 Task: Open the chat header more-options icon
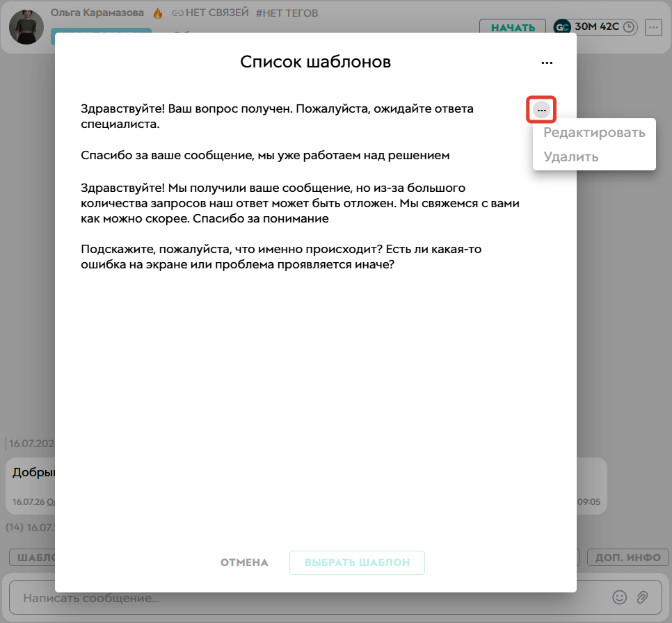point(653,27)
